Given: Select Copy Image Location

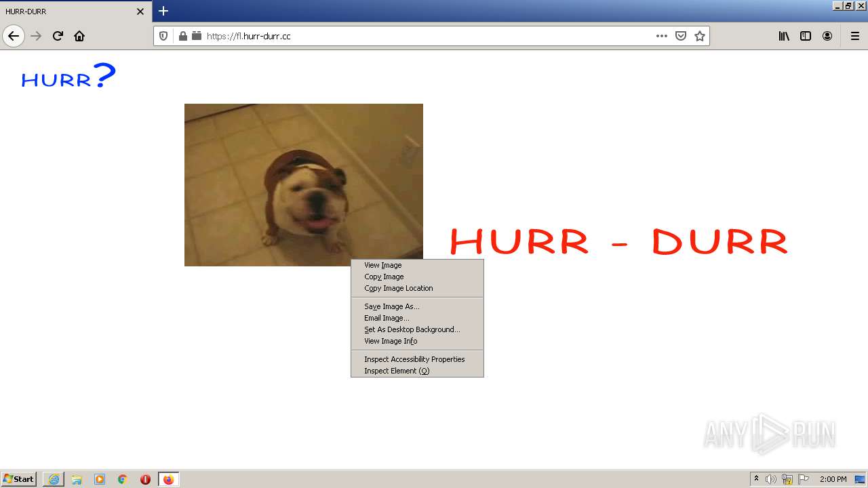Looking at the screenshot, I should (417, 288).
